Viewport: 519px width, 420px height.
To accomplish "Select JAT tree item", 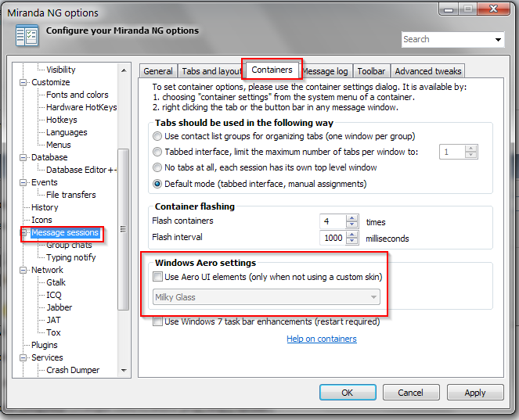I will 53,320.
